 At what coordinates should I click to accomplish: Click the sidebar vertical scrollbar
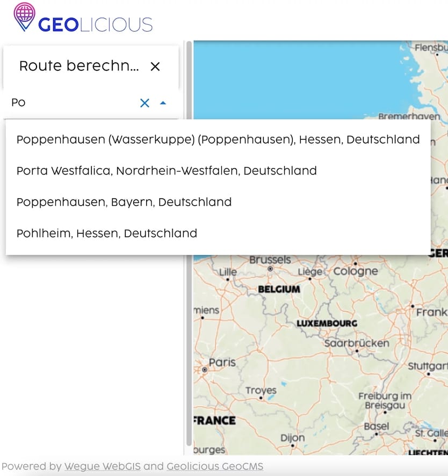pos(189,242)
